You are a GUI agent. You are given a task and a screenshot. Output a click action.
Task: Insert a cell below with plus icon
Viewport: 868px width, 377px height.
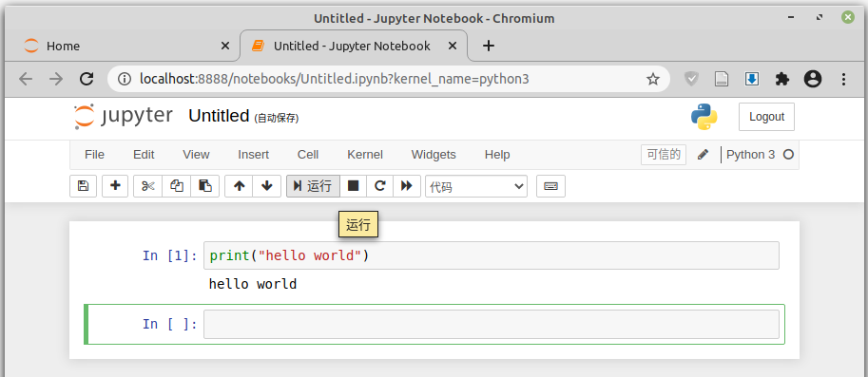[115, 186]
